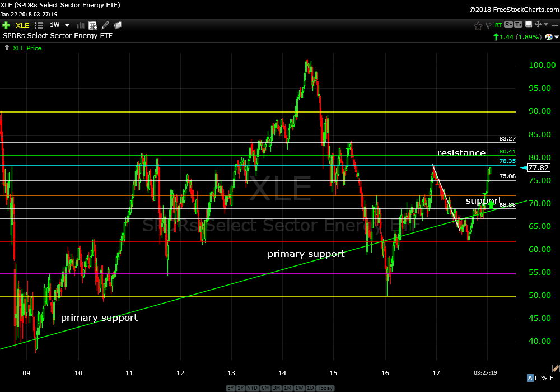Expand the S dropdown button
The height and width of the screenshot is (392, 560).
(x=508, y=25)
